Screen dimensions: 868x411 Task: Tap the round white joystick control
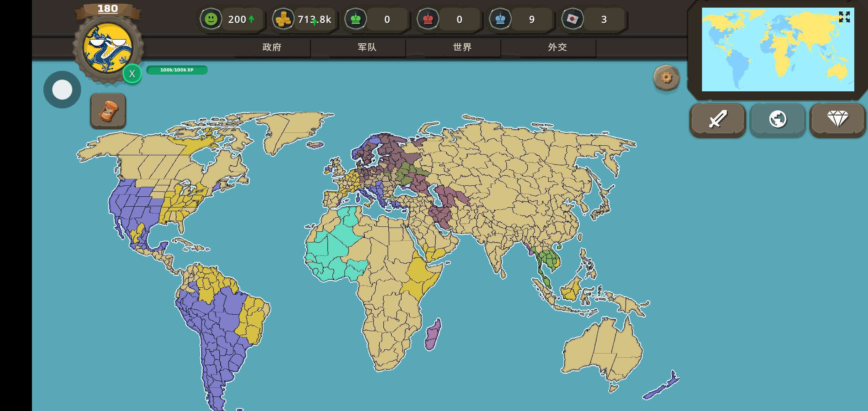point(62,90)
